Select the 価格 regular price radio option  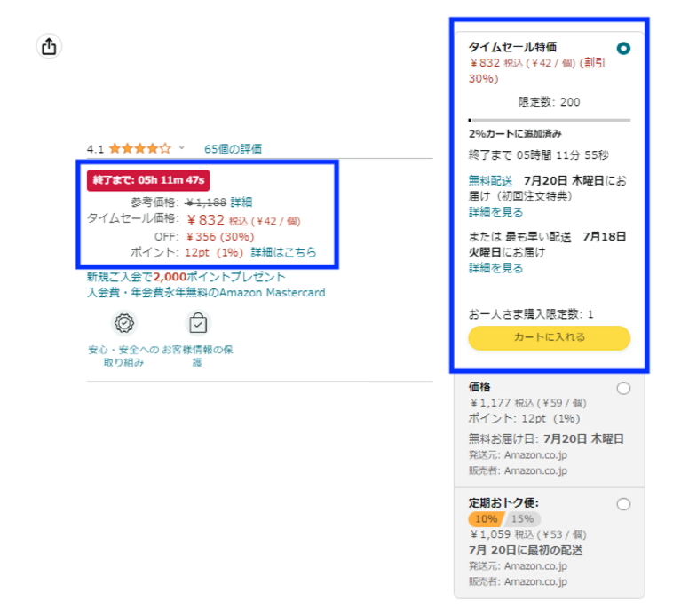tap(623, 388)
